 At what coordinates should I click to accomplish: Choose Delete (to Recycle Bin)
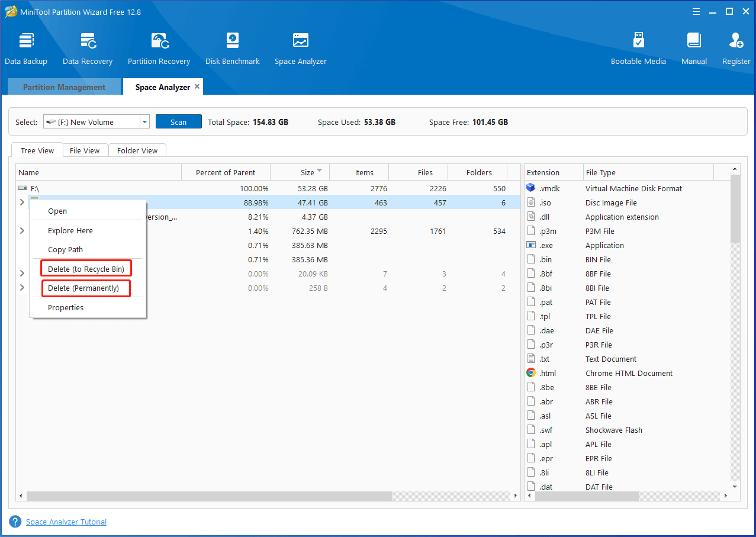[x=86, y=269]
